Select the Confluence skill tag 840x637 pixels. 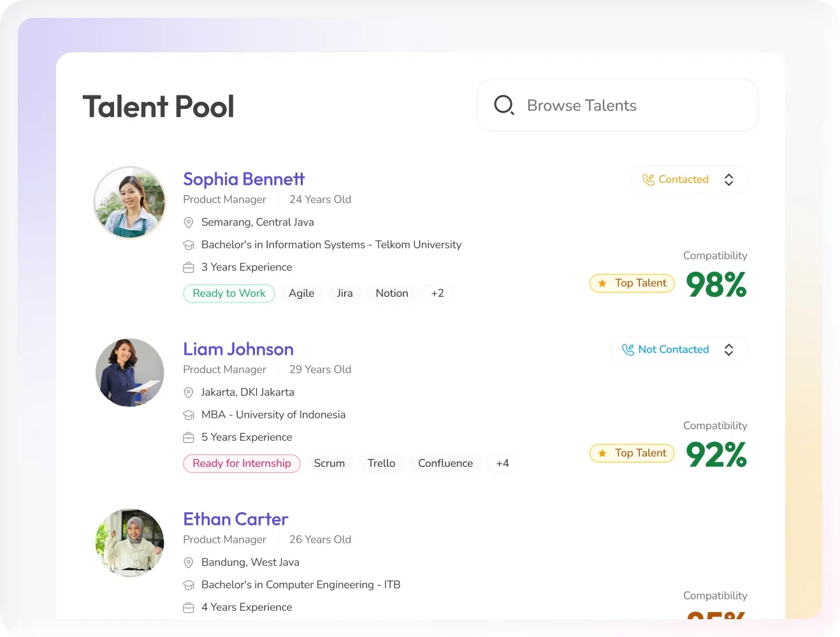point(445,463)
